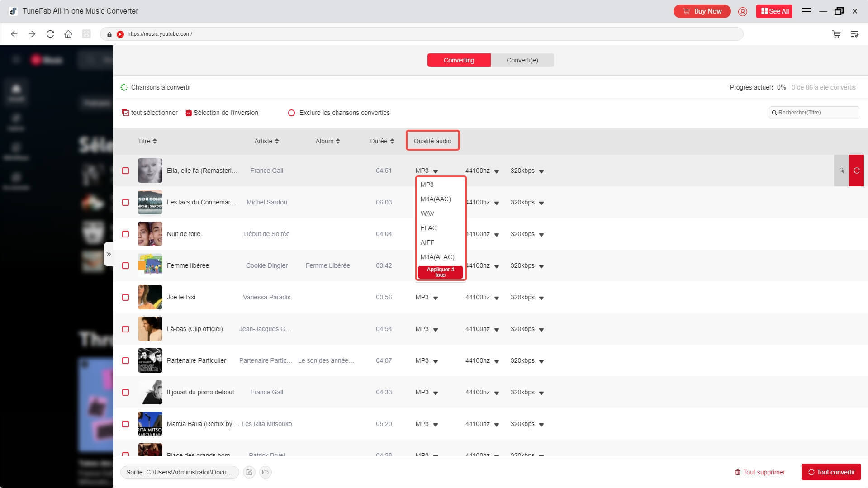Delete the Ella, elle l'a row with trash icon
Image resolution: width=868 pixels, height=488 pixels.
(841, 171)
